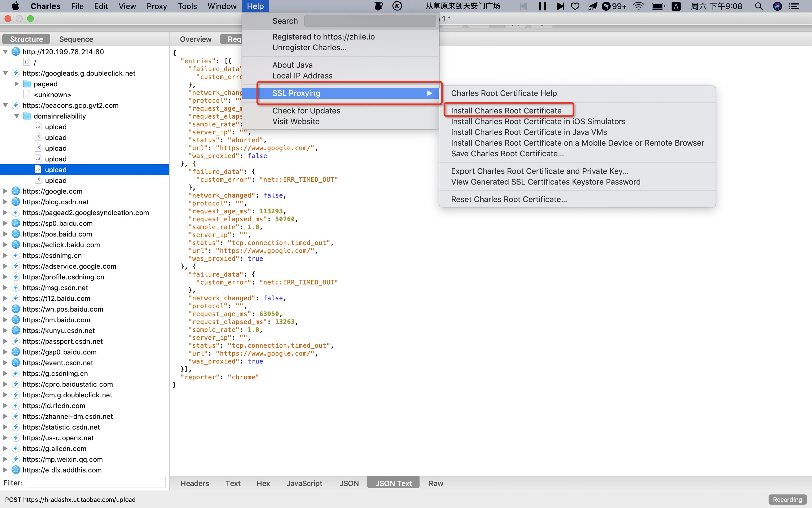The height and width of the screenshot is (508, 812).
Task: Open Siri from menu bar
Action: (x=777, y=6)
